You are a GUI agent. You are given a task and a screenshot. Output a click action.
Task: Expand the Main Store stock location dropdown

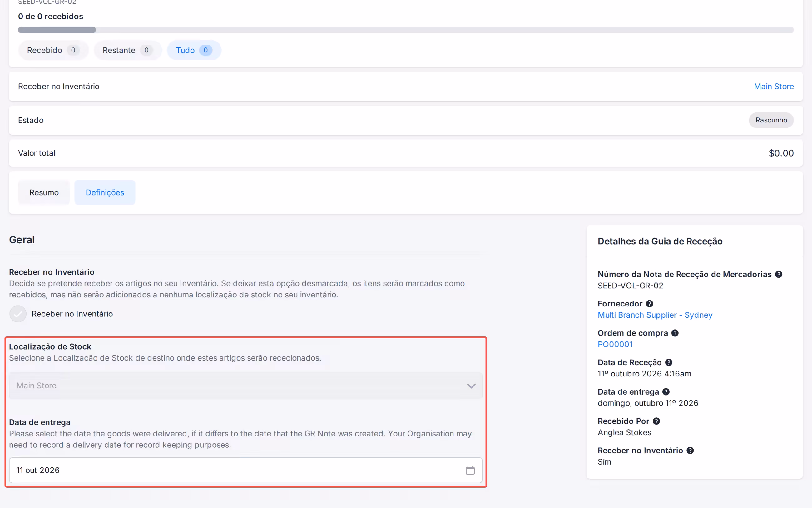[245, 385]
